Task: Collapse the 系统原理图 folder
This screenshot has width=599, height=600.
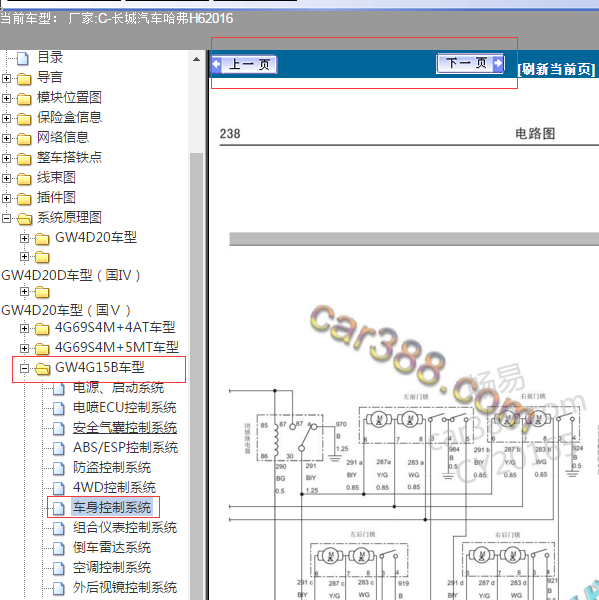Action: point(6,218)
